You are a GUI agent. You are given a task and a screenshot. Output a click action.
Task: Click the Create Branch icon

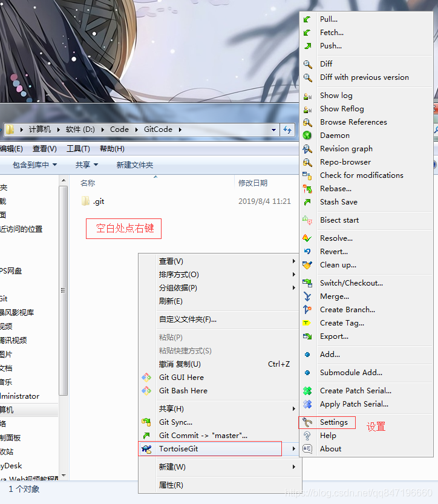[307, 310]
